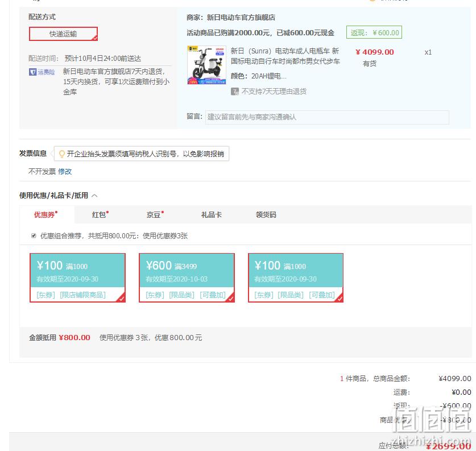Image resolution: width=476 pixels, height=451 pixels.
Task: Switch to the 领货码 tab
Action: click(x=266, y=214)
